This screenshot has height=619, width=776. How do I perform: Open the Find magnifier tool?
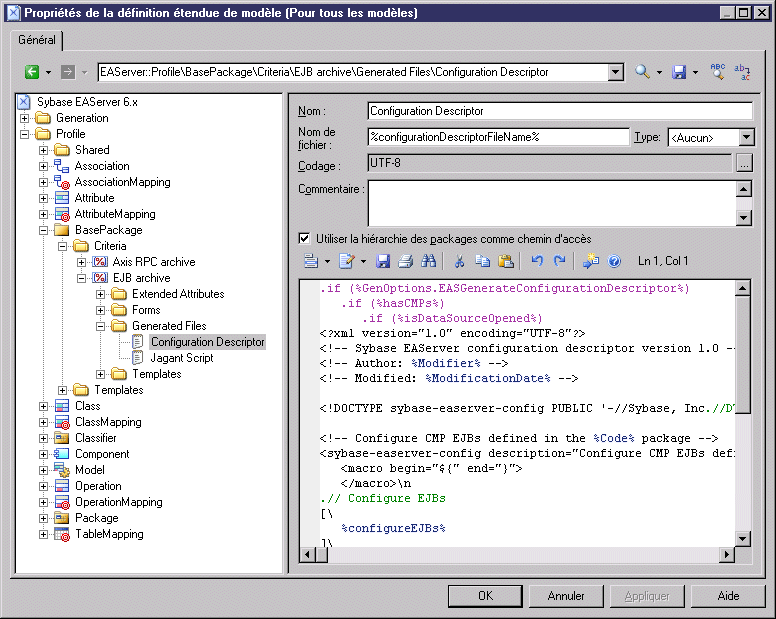coord(642,72)
